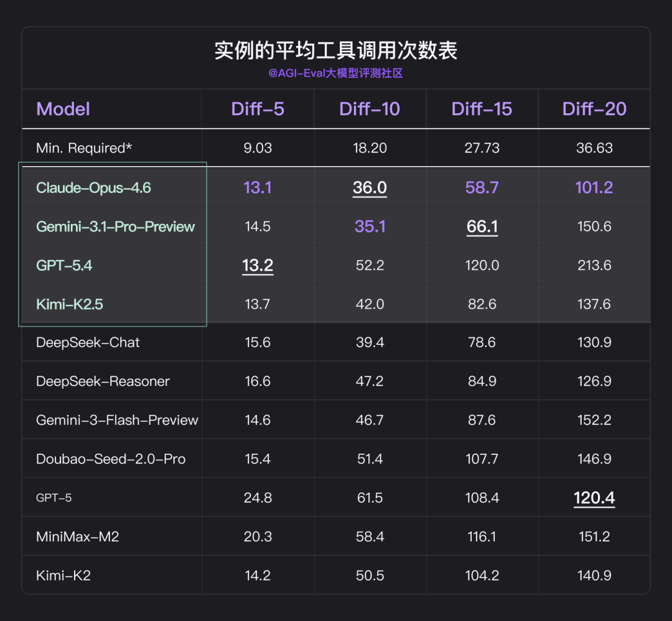Select the Diff-20 column header

(x=594, y=109)
